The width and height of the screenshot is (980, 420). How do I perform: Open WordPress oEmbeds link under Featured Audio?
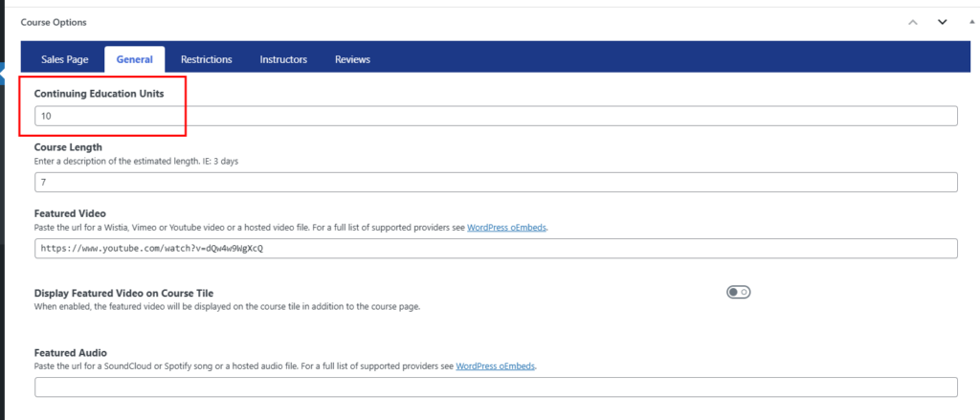click(x=495, y=366)
